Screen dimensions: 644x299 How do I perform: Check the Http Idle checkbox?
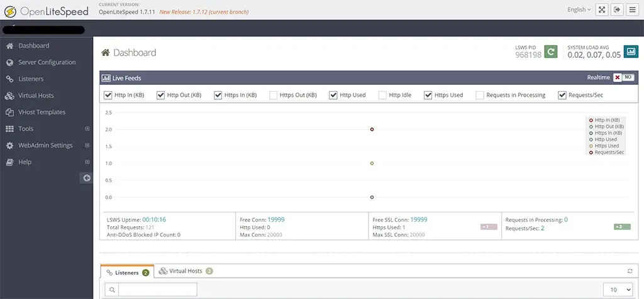click(x=382, y=95)
